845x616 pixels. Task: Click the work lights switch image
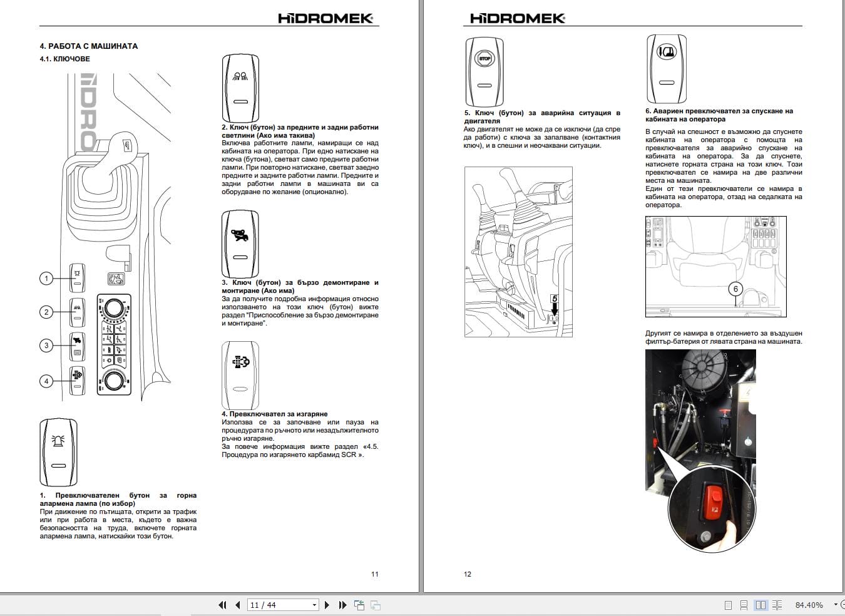click(240, 88)
